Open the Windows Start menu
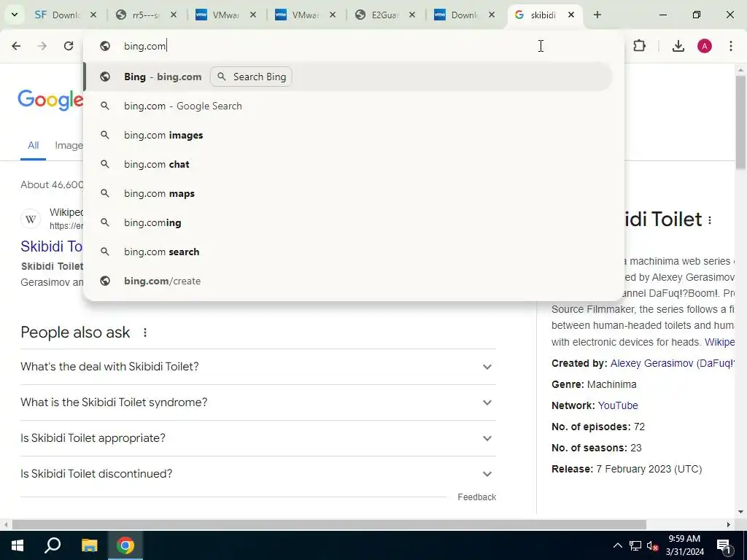 click(18, 545)
